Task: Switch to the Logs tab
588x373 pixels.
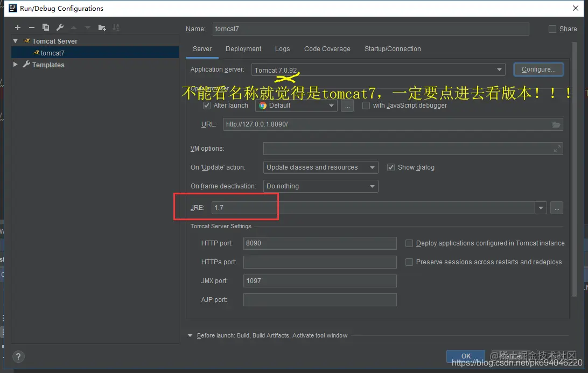Action: click(282, 49)
